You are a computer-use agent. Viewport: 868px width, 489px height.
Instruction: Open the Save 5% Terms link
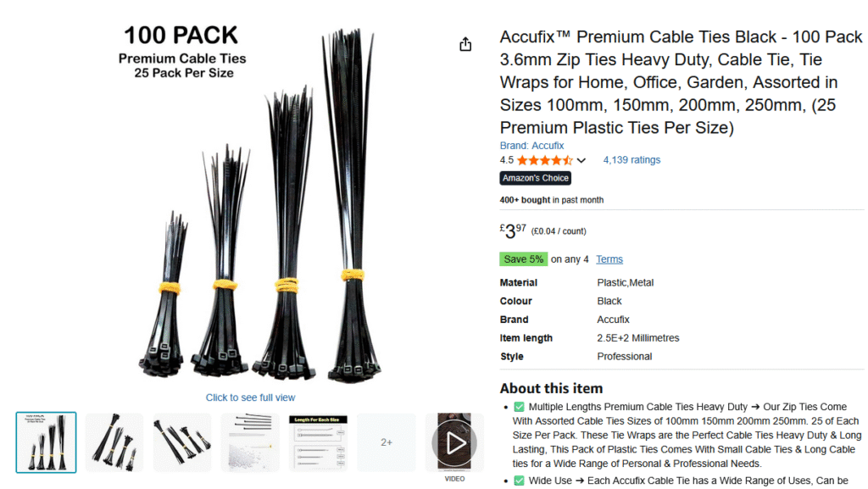pos(609,258)
